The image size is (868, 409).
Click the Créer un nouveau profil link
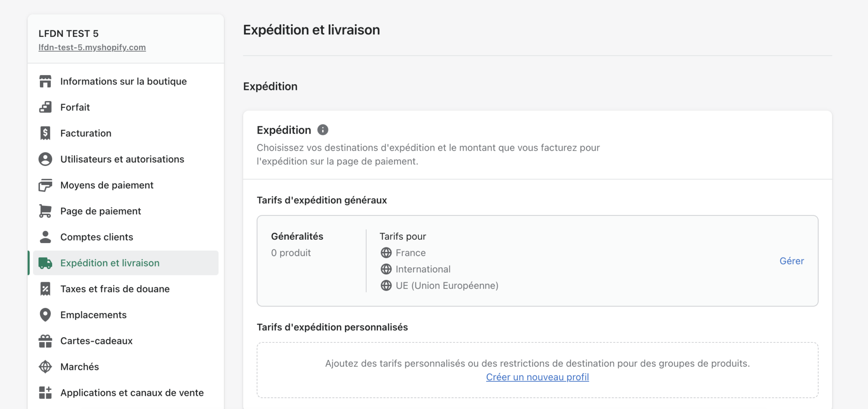[537, 377]
